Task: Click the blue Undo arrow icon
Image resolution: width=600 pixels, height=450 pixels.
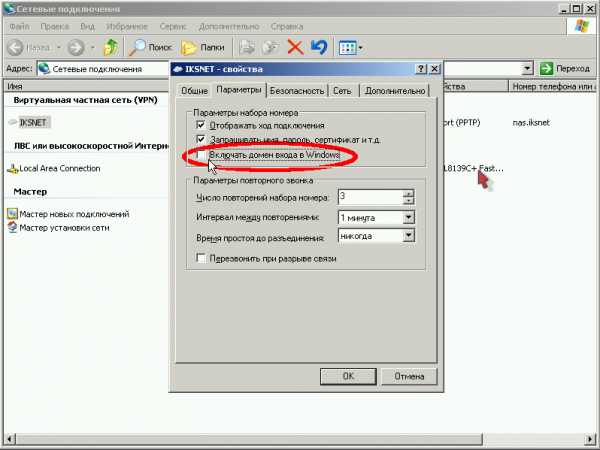Action: pyautogui.click(x=319, y=47)
